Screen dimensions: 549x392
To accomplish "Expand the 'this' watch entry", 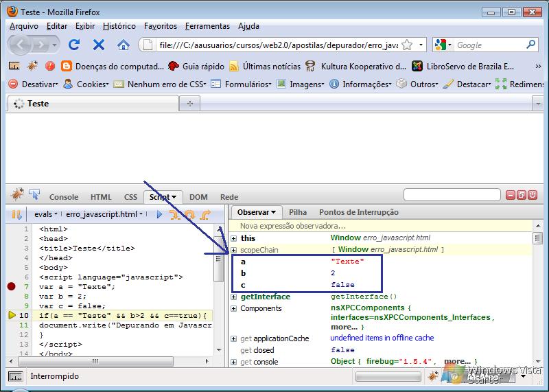I will point(234,238).
